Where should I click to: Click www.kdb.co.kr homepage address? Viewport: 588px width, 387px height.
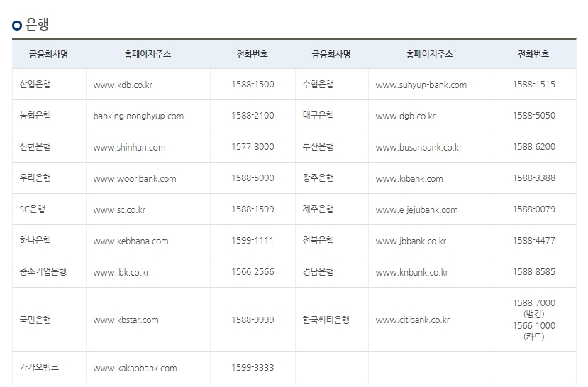[123, 85]
